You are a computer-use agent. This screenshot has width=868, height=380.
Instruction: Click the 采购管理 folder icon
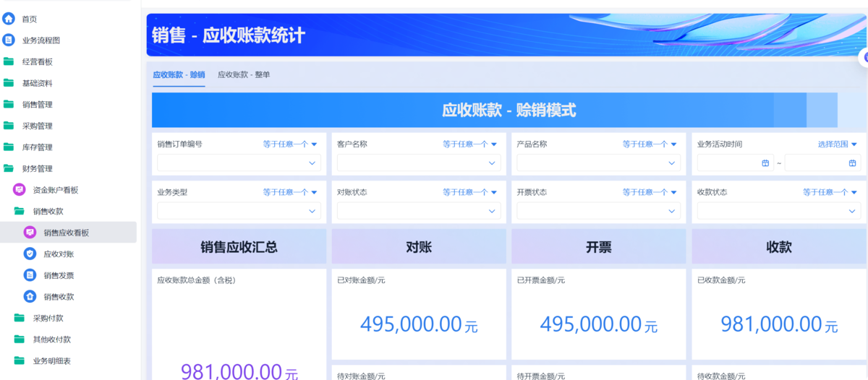[9, 126]
